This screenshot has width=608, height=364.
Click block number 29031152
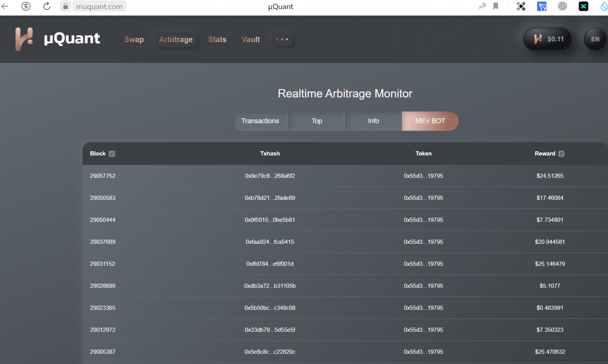(x=103, y=264)
